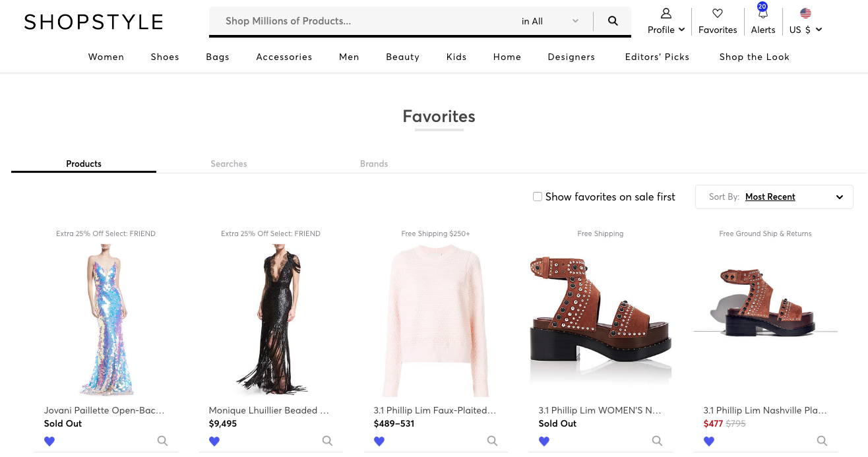Unfavorite the 3.1 Phillip Lim WOMEN'S sandal heart
Screen dimensions: 868x457
[x=544, y=441]
